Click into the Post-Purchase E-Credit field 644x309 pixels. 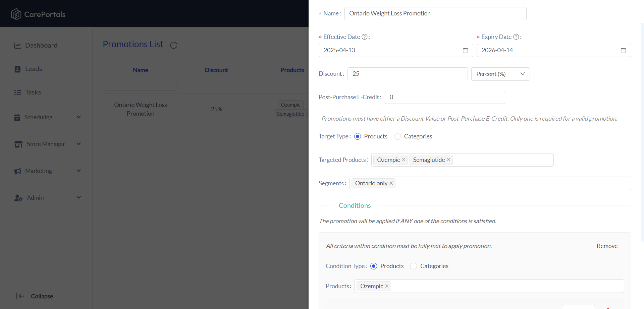click(x=445, y=97)
